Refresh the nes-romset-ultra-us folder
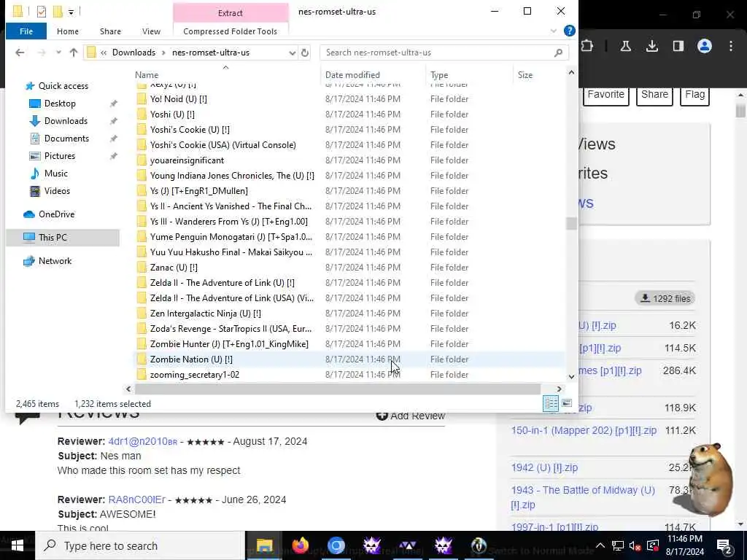The height and width of the screenshot is (560, 747). click(x=305, y=52)
